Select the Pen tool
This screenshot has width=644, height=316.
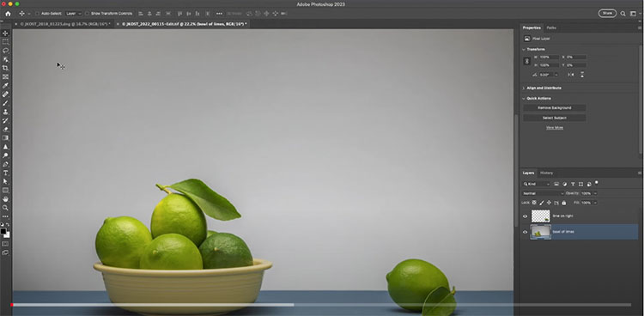pos(5,164)
